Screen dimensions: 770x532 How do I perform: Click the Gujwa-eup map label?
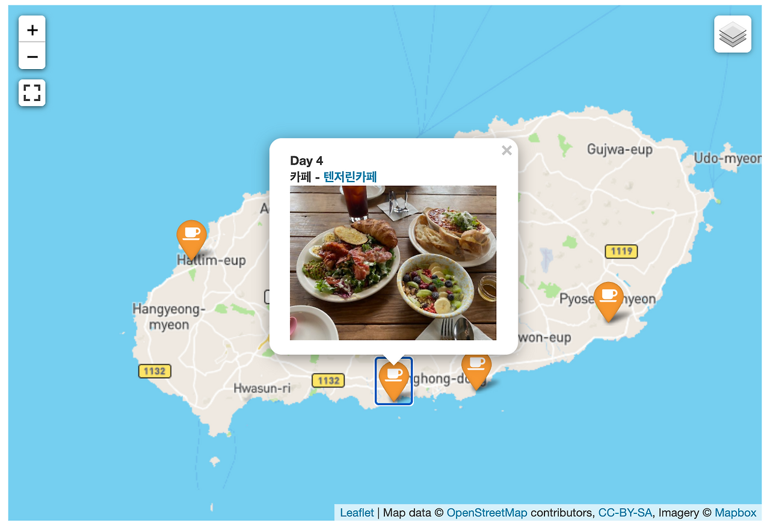[x=620, y=149]
